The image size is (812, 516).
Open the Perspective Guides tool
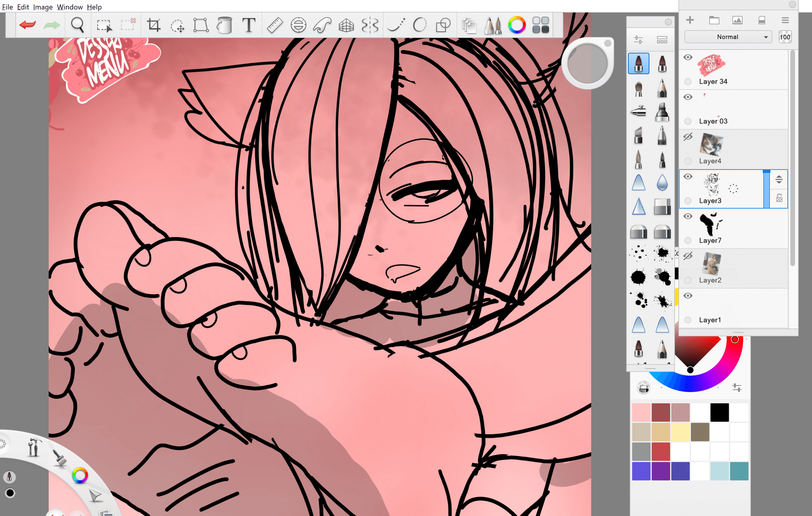[x=346, y=25]
